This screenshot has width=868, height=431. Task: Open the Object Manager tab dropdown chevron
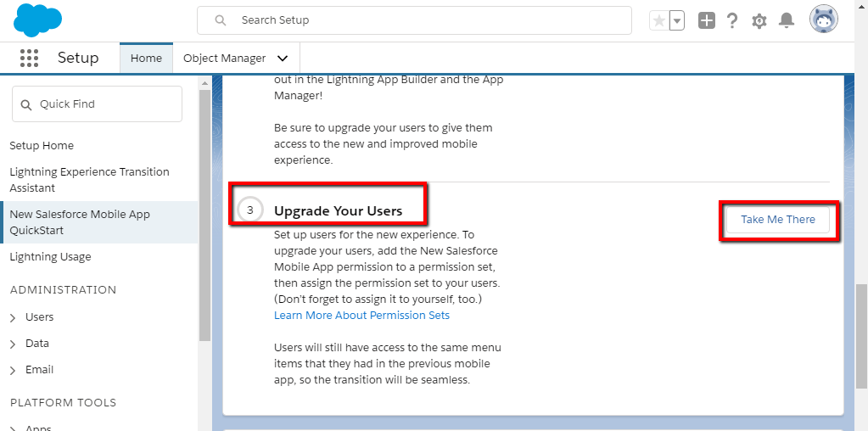pyautogui.click(x=283, y=59)
